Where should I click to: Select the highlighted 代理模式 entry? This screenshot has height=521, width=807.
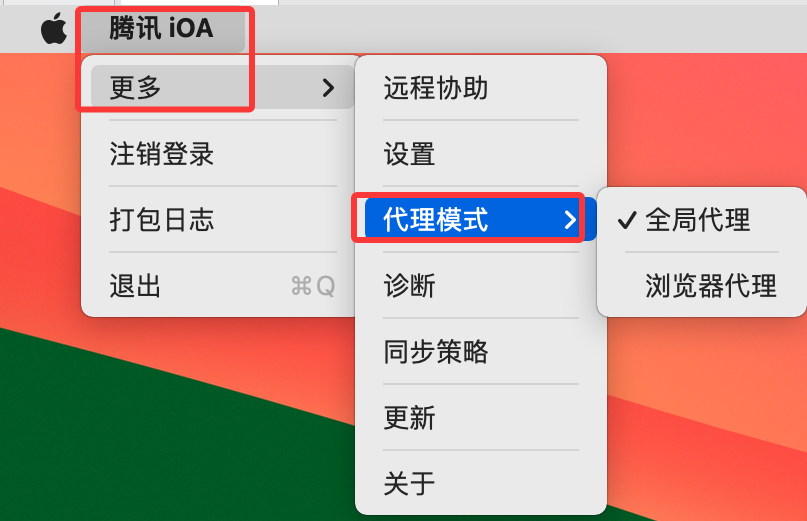coord(481,219)
